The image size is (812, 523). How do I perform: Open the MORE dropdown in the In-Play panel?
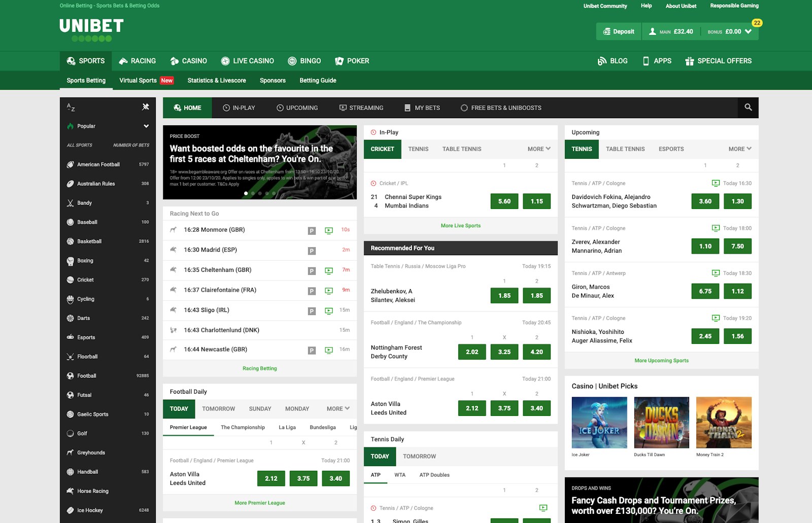pos(537,149)
